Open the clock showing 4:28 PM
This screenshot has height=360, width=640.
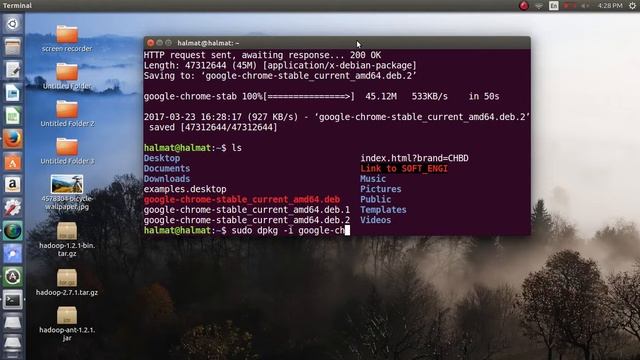610,6
